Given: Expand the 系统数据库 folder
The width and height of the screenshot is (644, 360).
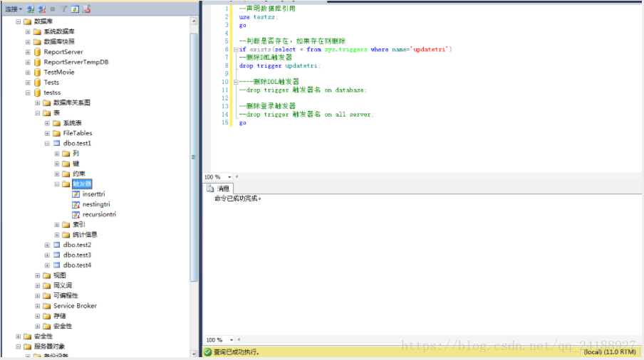Looking at the screenshot, I should click(x=28, y=31).
